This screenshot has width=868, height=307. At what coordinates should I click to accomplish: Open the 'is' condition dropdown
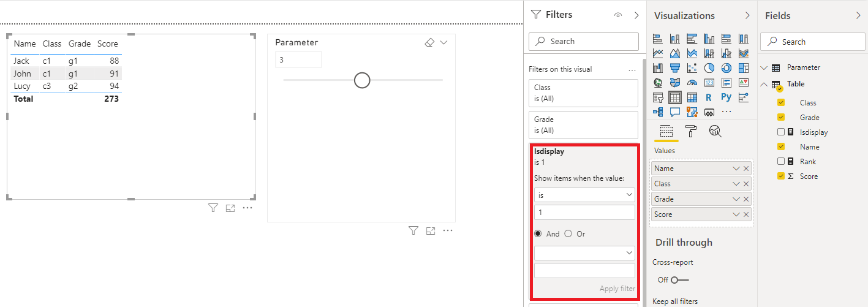[x=584, y=195]
